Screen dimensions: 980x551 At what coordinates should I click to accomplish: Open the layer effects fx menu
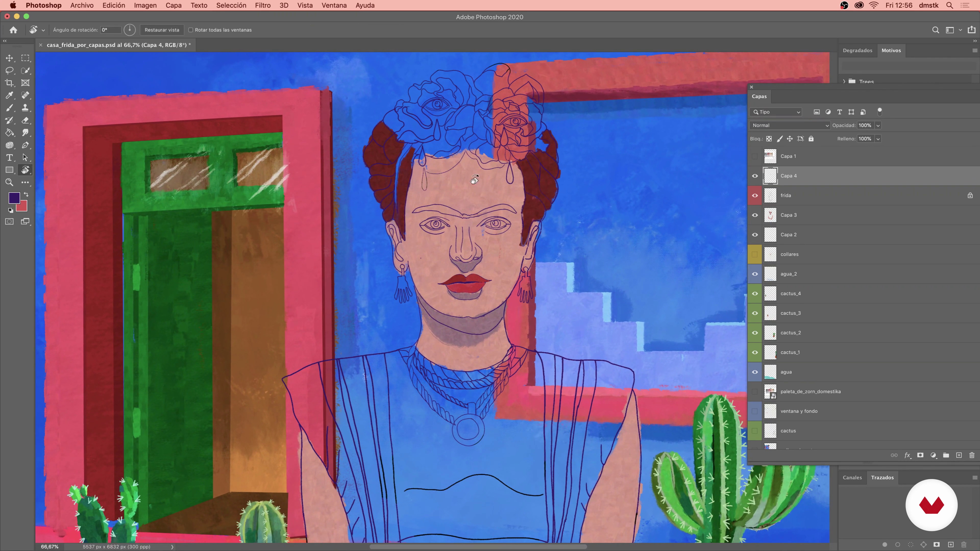point(907,455)
